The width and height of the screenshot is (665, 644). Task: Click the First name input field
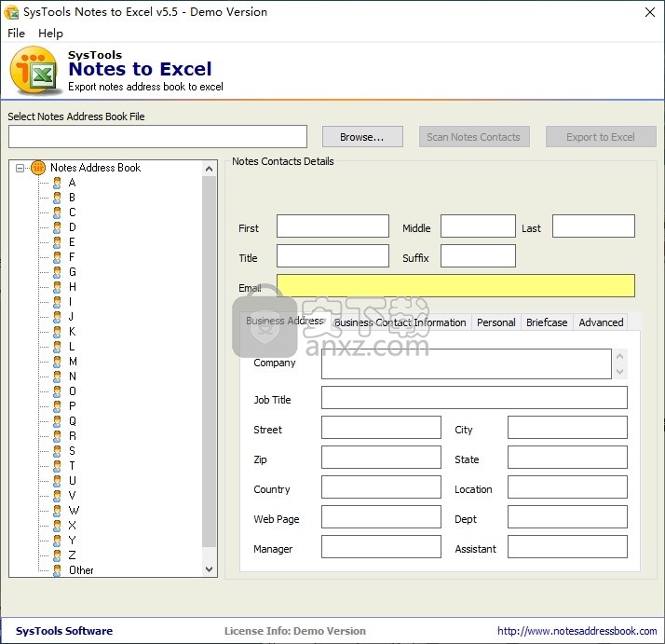pos(332,226)
